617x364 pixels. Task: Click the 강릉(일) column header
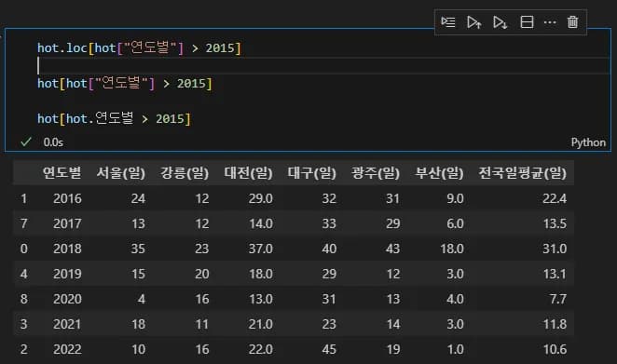point(185,172)
